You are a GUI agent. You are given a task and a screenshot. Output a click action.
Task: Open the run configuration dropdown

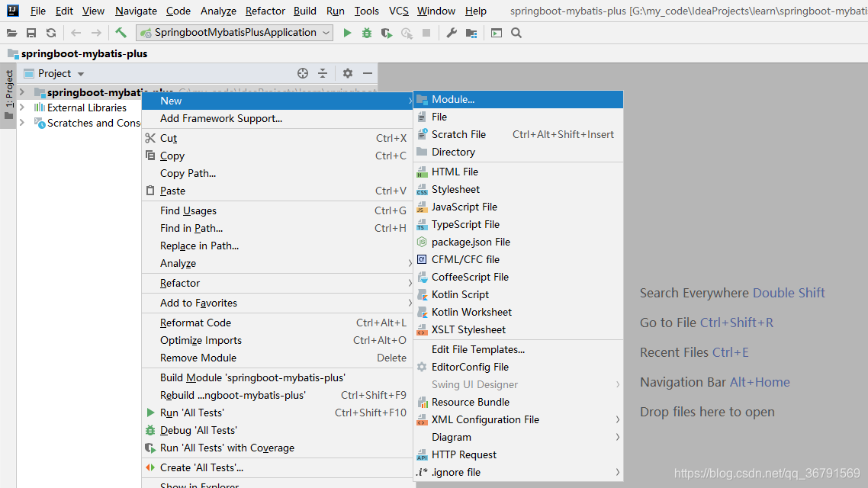coord(235,33)
